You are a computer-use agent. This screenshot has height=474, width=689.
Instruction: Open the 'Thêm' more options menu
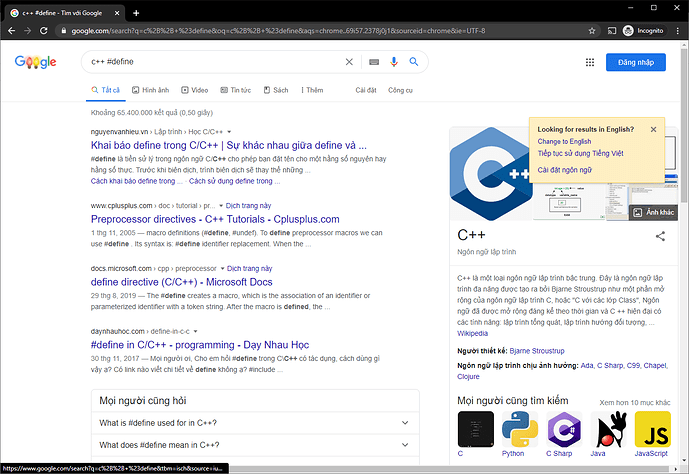coord(311,90)
